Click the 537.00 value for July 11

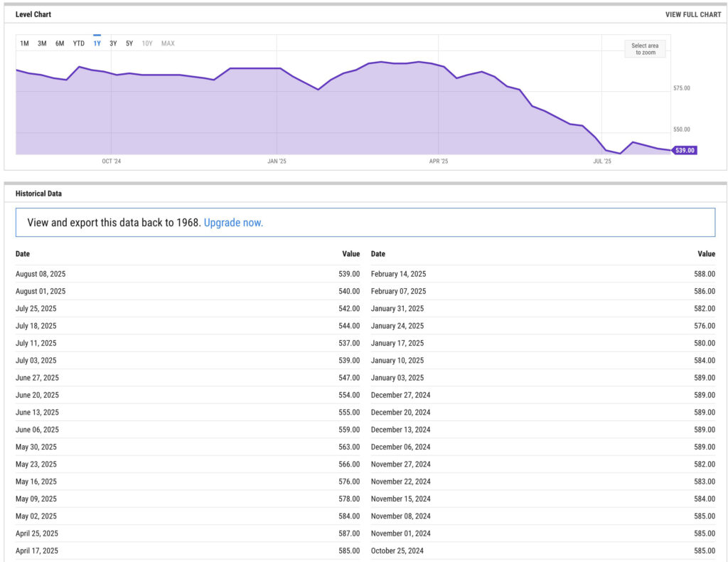[x=349, y=343]
